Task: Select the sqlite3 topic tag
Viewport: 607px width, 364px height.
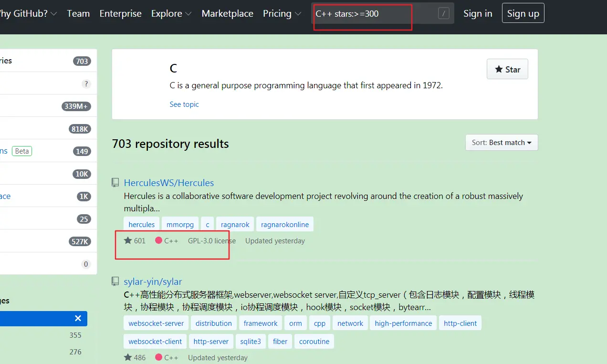Action: pos(251,342)
